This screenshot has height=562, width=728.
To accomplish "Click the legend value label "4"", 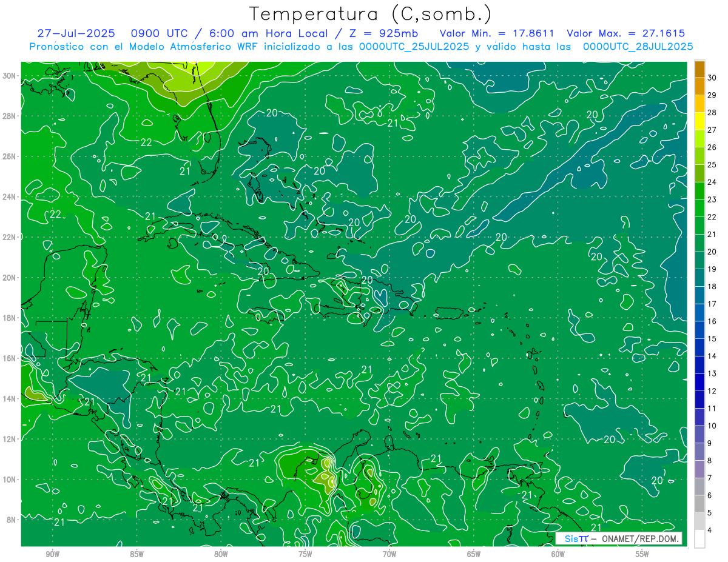I will click(x=710, y=530).
